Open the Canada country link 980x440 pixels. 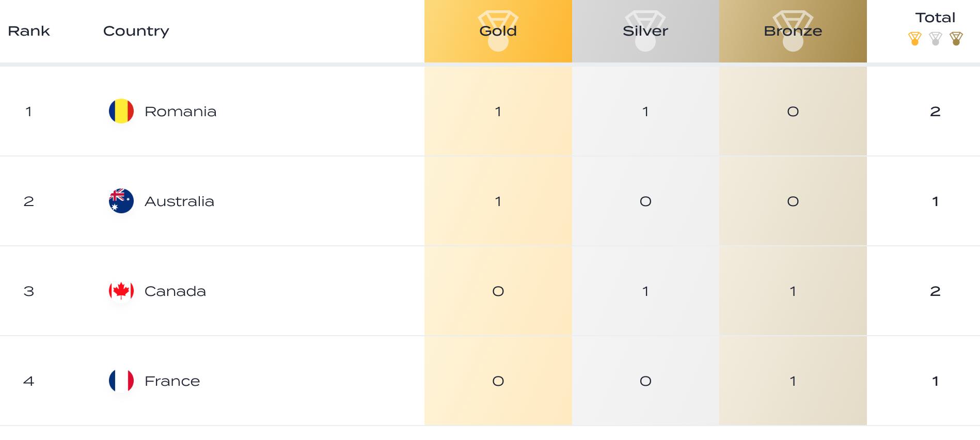[175, 291]
